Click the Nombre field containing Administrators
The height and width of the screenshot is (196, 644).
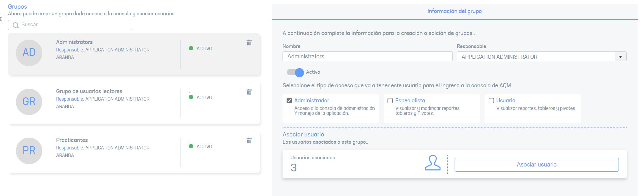[x=367, y=56]
